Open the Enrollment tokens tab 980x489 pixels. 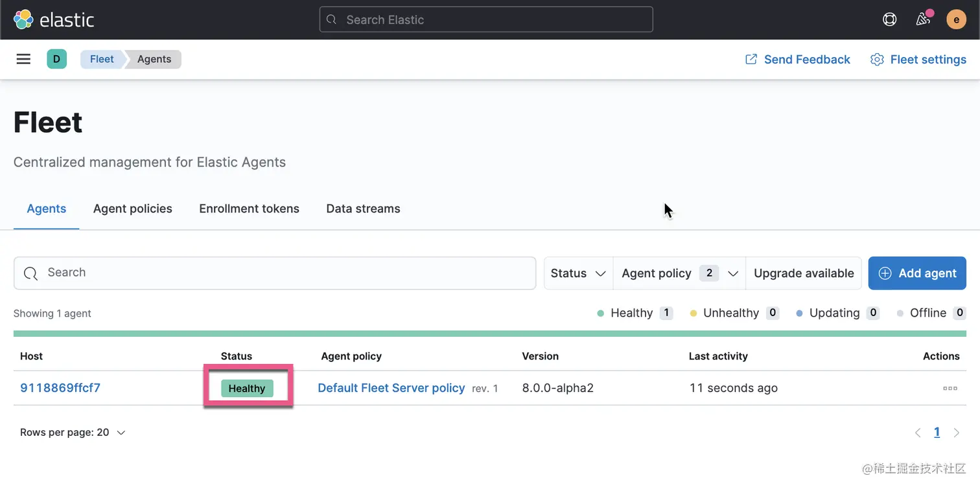249,209
